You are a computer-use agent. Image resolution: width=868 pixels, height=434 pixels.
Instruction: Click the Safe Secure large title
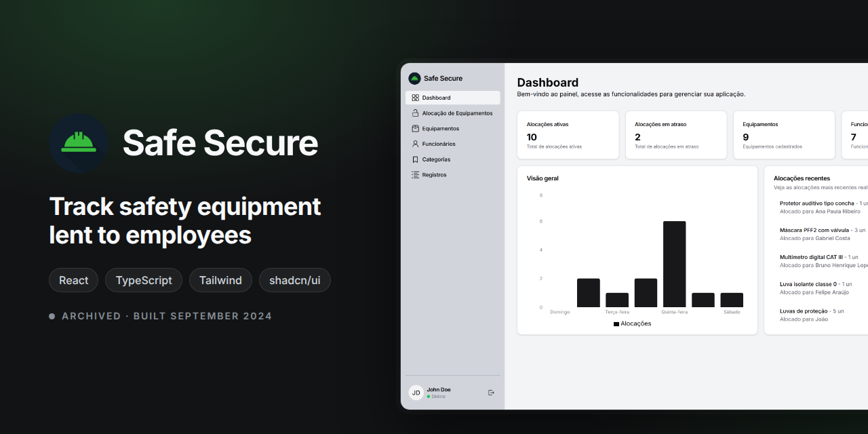point(220,143)
